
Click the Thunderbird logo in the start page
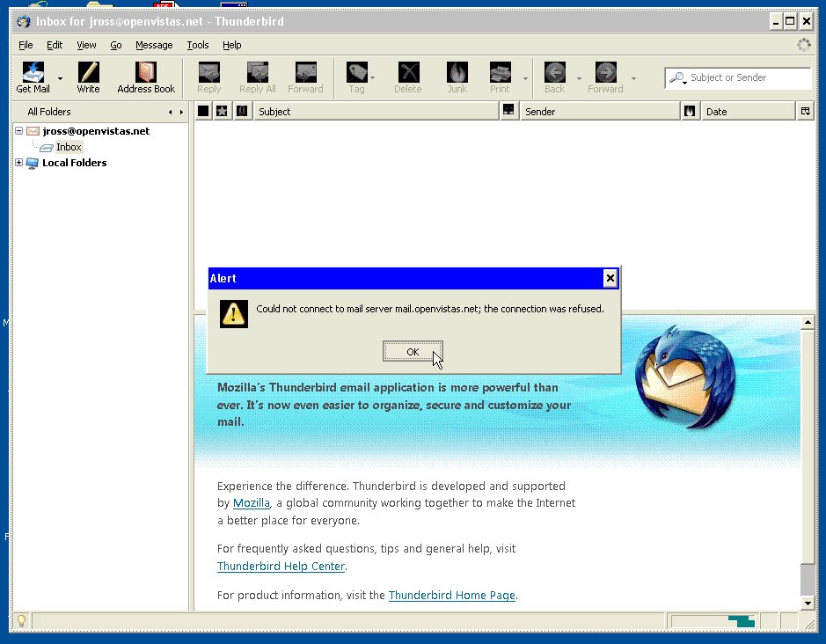[685, 377]
